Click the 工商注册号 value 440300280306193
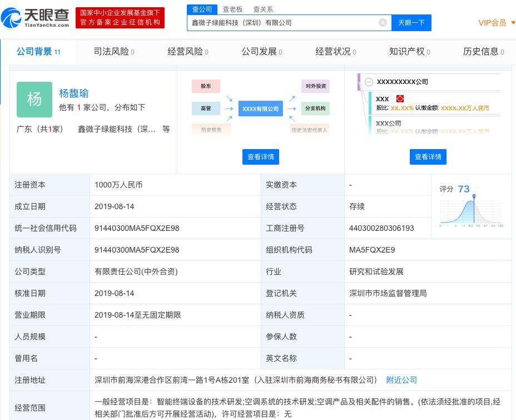The image size is (516, 420). click(x=381, y=228)
